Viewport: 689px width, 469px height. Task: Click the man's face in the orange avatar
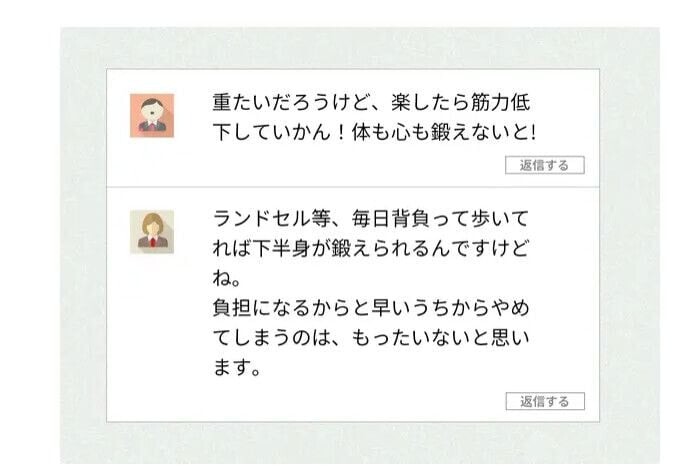152,110
